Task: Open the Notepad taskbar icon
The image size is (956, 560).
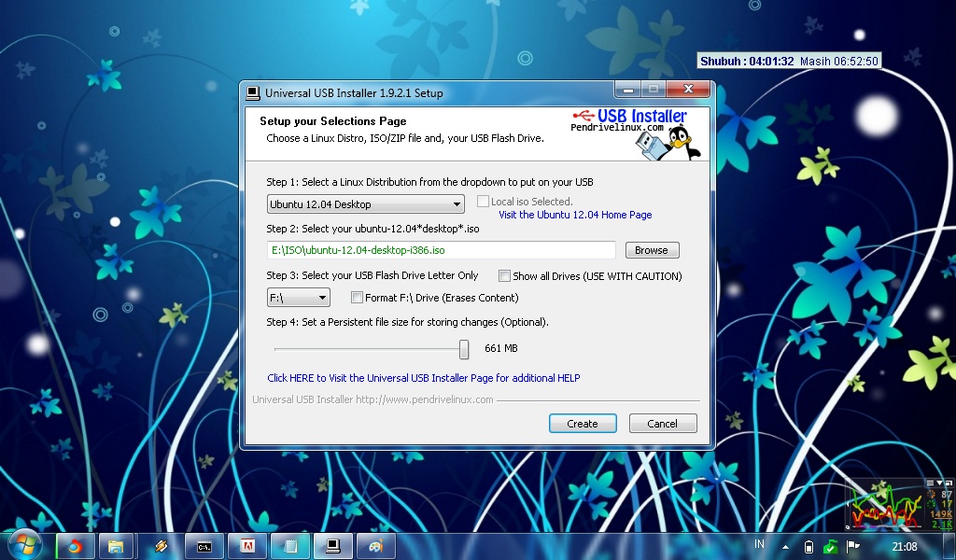Action: coord(290,546)
